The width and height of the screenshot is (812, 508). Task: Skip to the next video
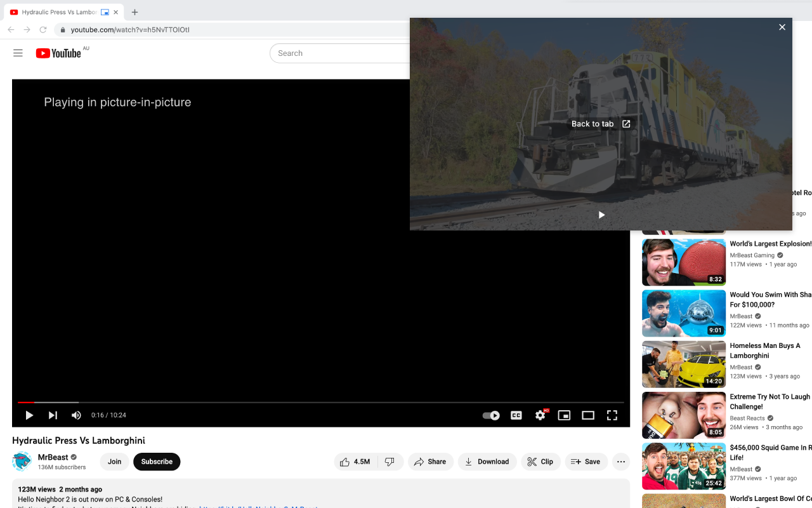click(53, 415)
